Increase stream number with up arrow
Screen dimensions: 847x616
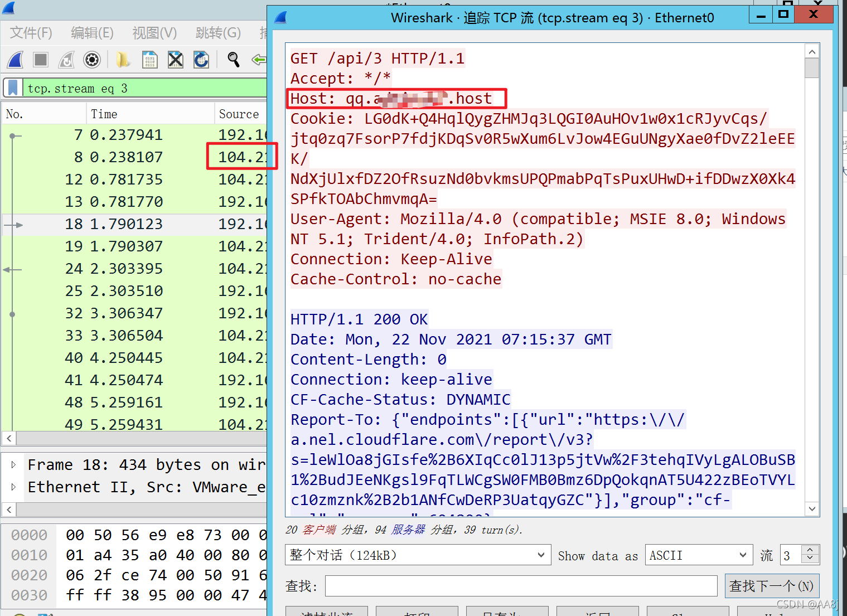pos(810,550)
